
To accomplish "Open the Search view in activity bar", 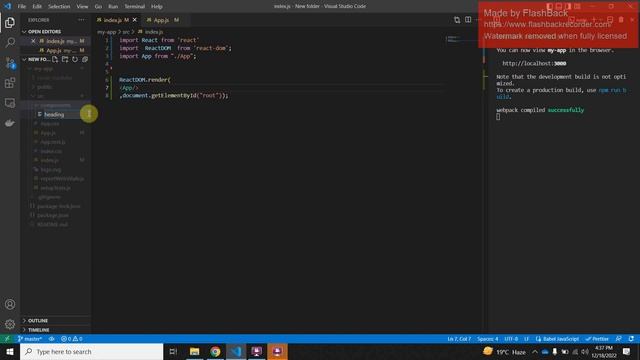I will 10,42.
